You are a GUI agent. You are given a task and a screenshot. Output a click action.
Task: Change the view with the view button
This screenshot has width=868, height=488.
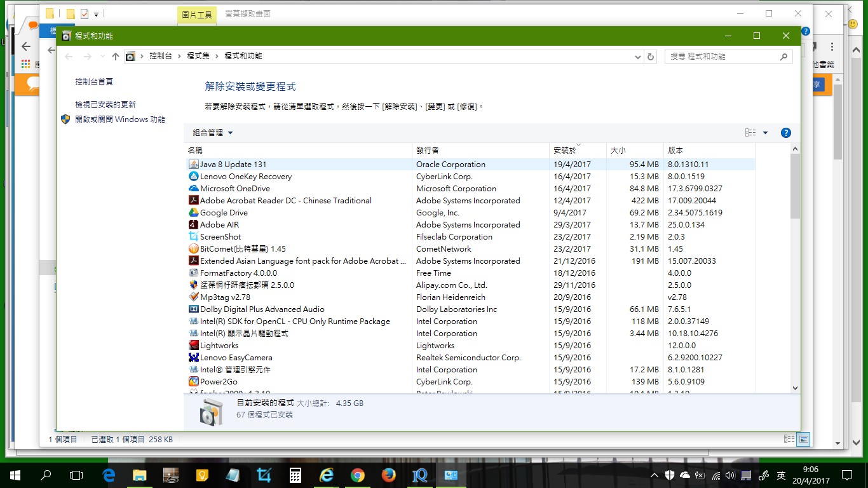pyautogui.click(x=750, y=133)
